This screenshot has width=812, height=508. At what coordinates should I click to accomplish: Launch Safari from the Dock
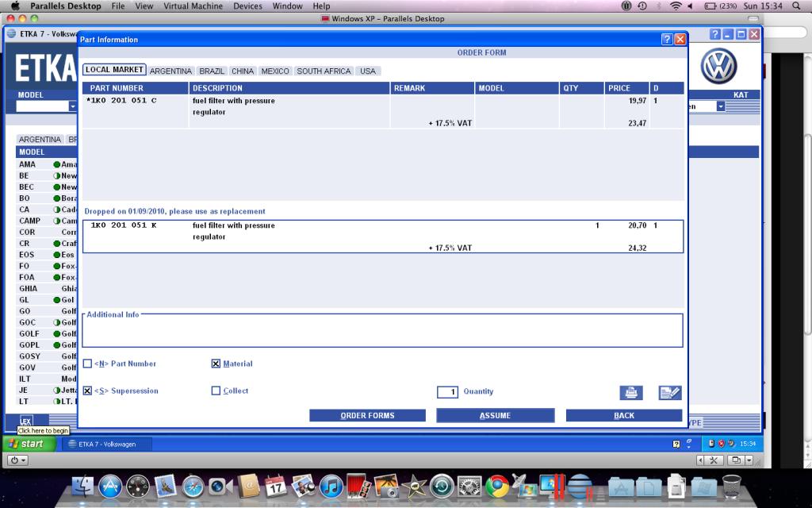coord(193,487)
